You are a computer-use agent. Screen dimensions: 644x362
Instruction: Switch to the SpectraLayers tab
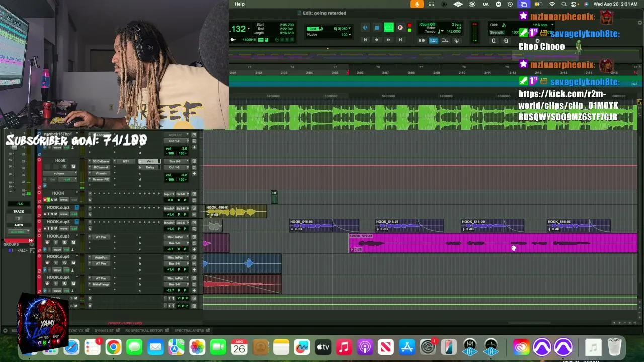[x=189, y=330]
